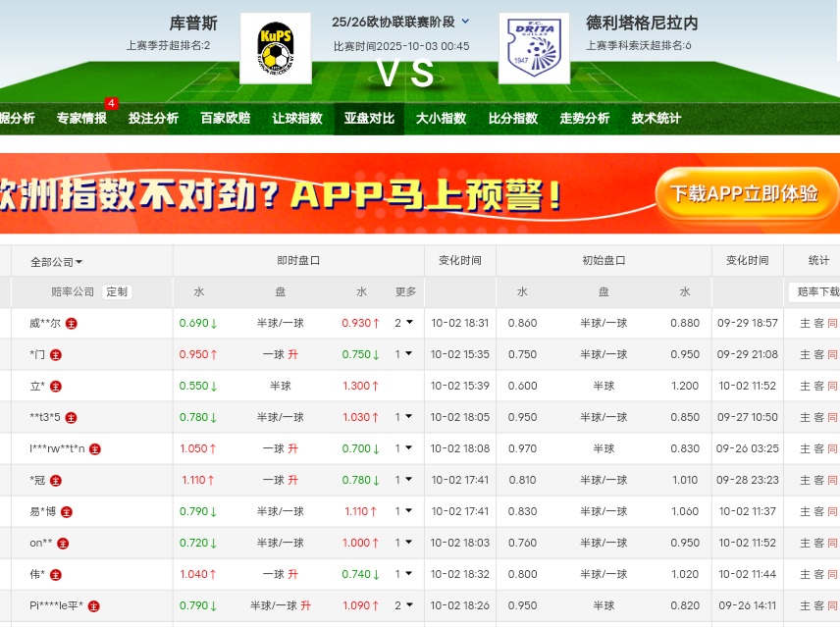Screen dimensions: 840x627
Task: Click red 主 badge beside Pi****le平*
Action: 94,605
